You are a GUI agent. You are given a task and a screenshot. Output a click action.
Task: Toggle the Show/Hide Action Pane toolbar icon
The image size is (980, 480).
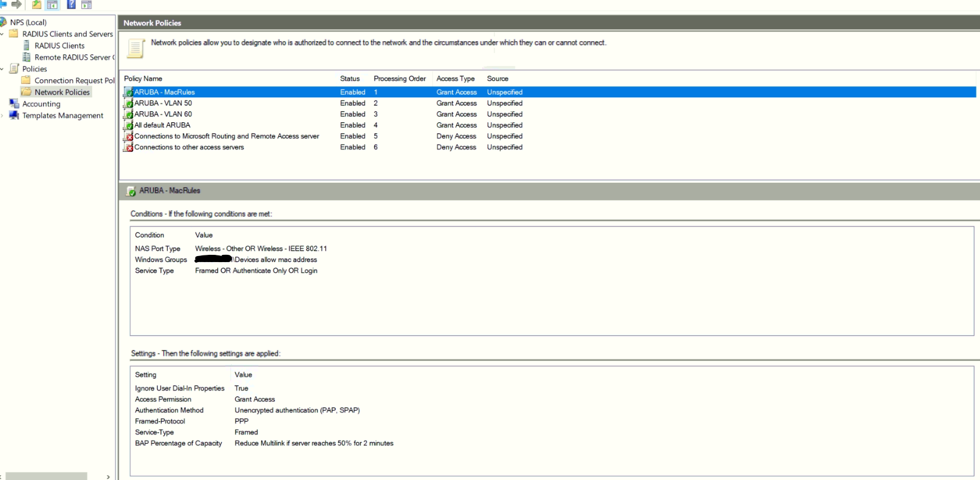pos(87,5)
